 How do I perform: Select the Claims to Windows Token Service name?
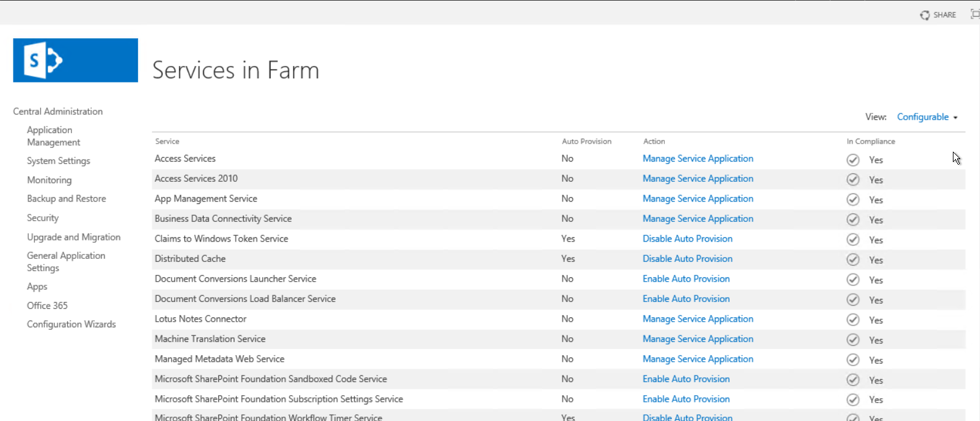click(221, 239)
